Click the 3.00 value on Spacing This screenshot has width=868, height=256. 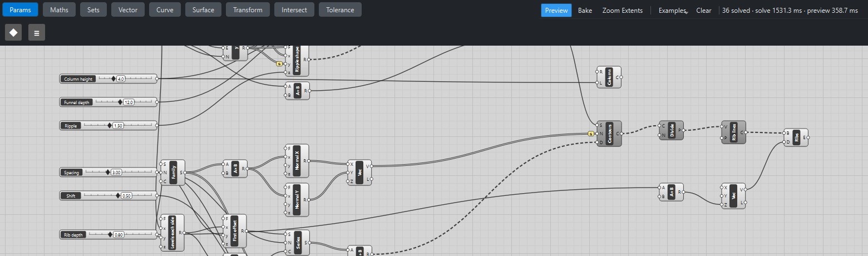tap(116, 173)
